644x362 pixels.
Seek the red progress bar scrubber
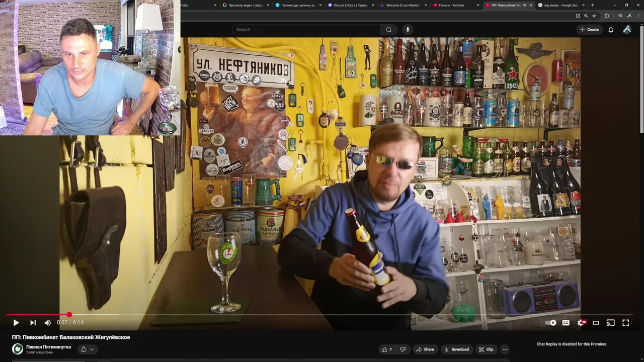tap(69, 315)
